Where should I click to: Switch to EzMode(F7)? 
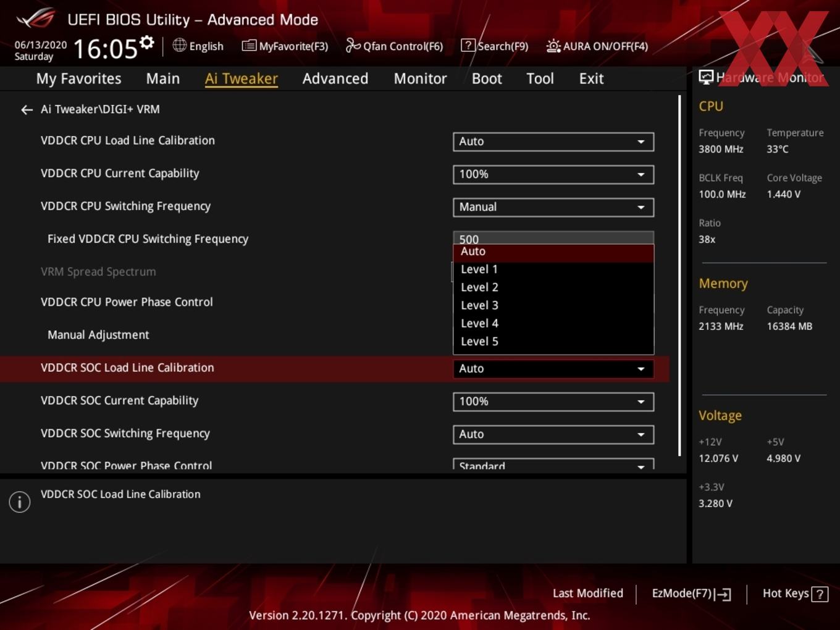(691, 594)
